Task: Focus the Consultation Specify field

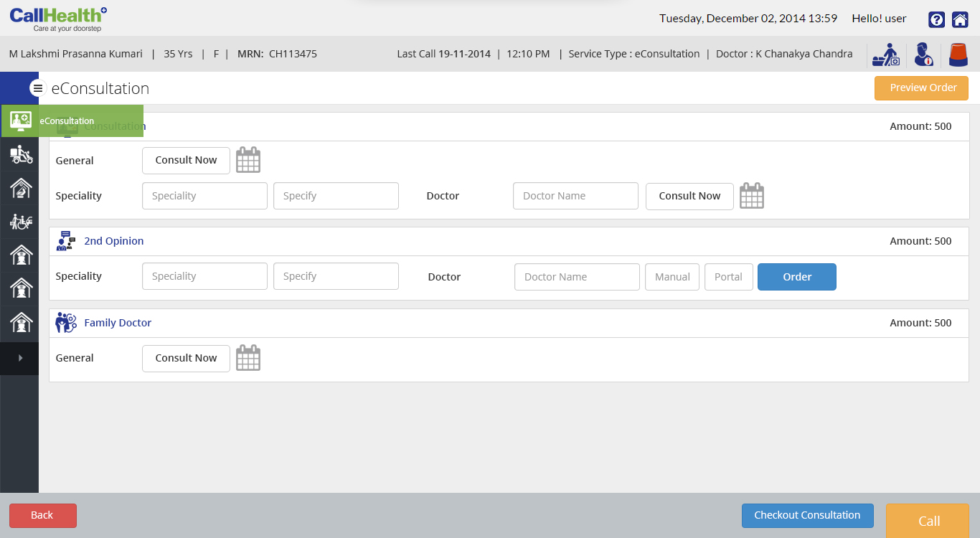Action: pyautogui.click(x=336, y=196)
